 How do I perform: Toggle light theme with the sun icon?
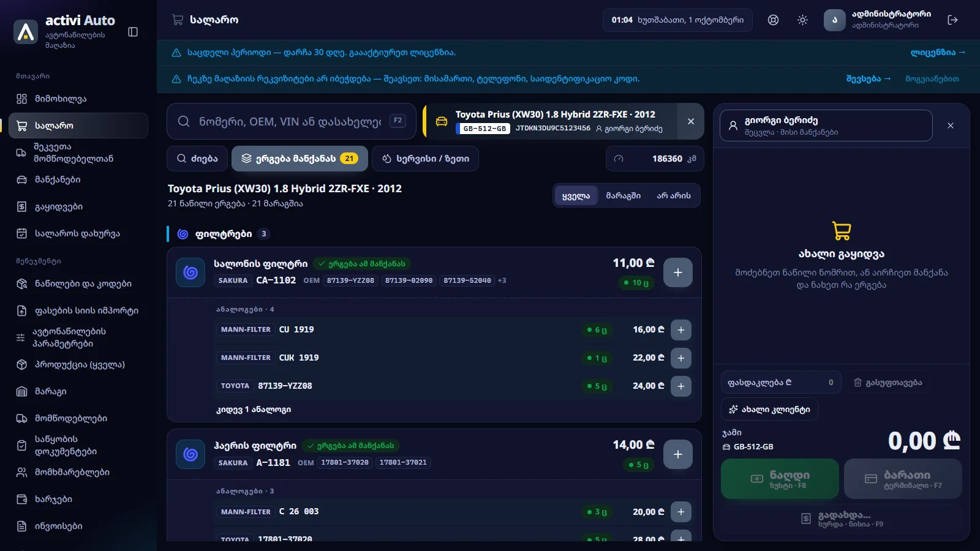pyautogui.click(x=802, y=20)
